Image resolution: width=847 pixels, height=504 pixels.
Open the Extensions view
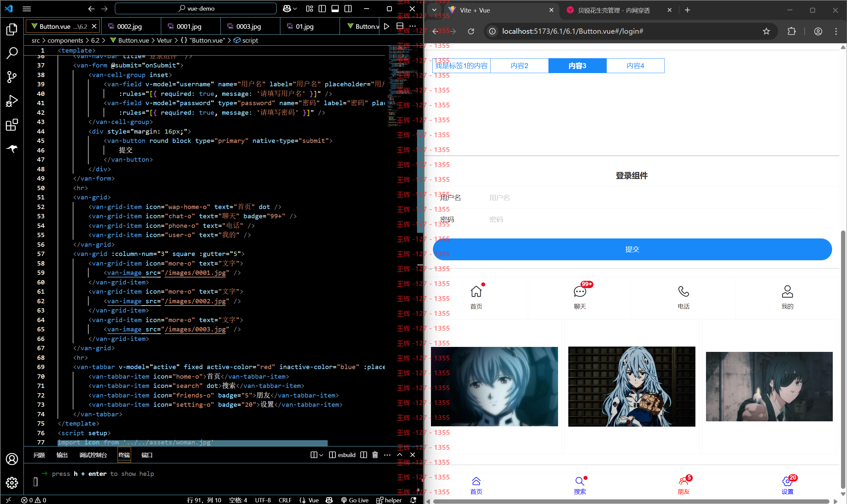pos(12,125)
